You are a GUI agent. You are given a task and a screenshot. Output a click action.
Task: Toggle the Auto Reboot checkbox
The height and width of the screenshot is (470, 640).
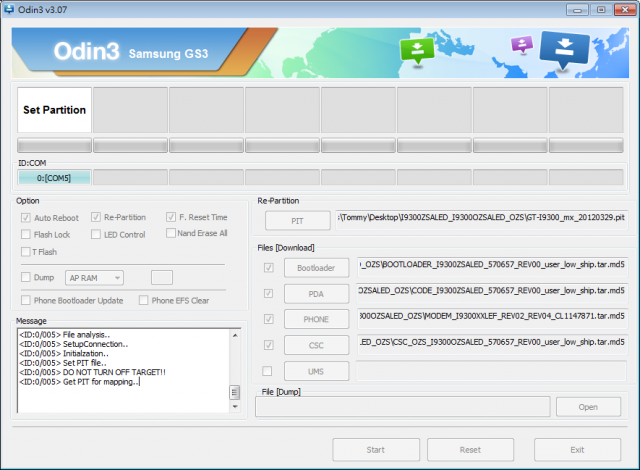tap(25, 217)
